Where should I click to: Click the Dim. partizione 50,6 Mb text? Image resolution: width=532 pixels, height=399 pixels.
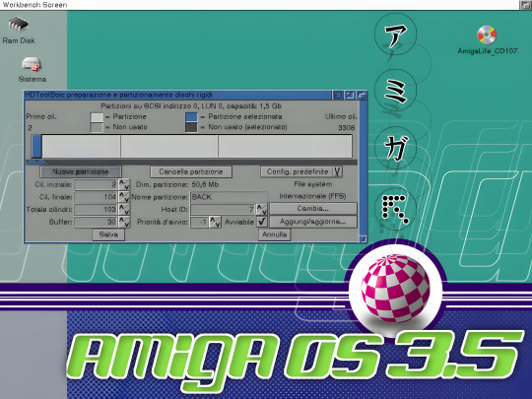click(177, 184)
